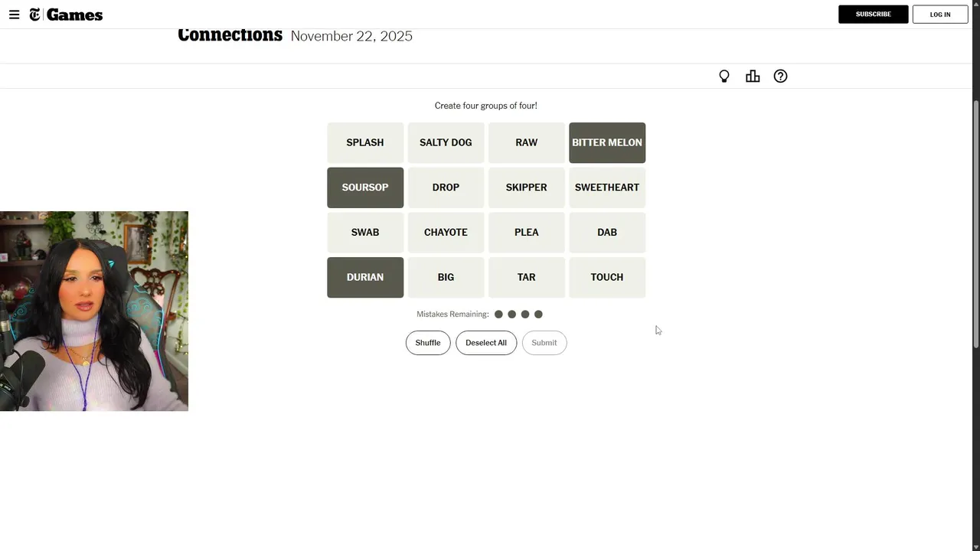Deselect the BITTER MELON tile
The height and width of the screenshot is (551, 980).
point(607,143)
